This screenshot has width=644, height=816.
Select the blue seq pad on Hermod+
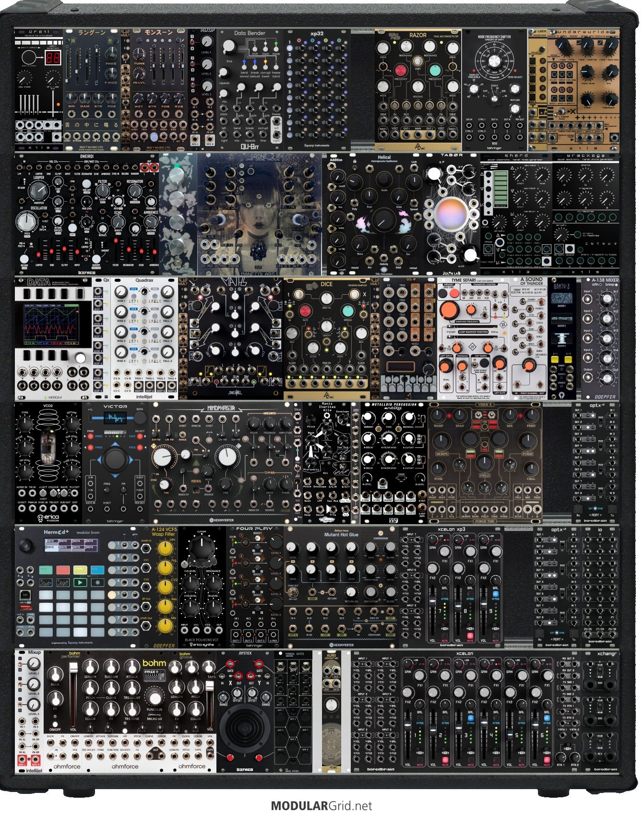(x=97, y=570)
